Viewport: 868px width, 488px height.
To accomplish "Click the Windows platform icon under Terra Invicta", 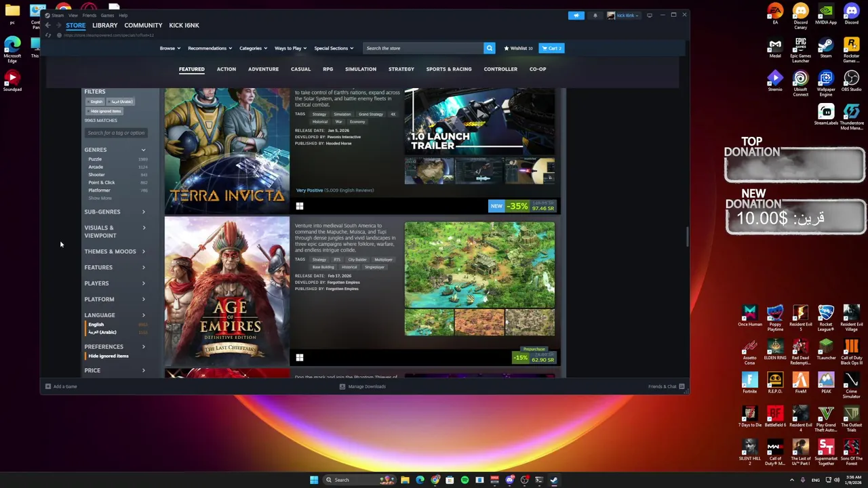I will click(x=300, y=206).
